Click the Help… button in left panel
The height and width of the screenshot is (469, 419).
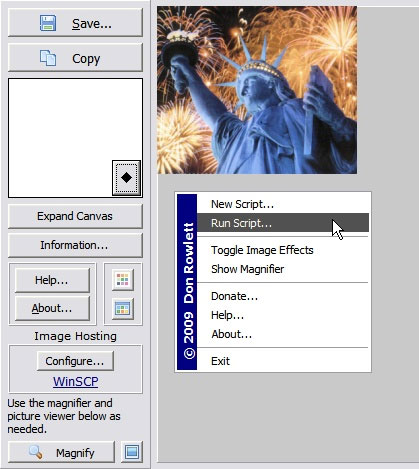(52, 280)
